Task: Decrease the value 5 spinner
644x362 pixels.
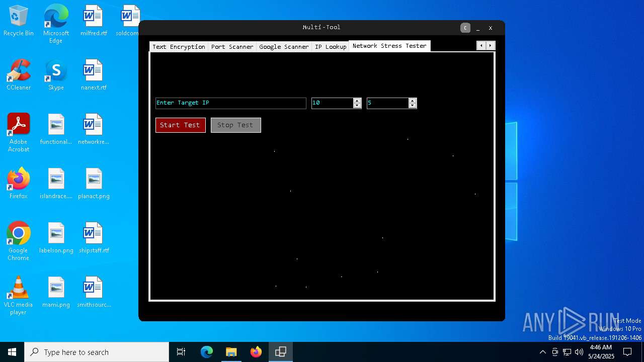Action: coord(413,106)
